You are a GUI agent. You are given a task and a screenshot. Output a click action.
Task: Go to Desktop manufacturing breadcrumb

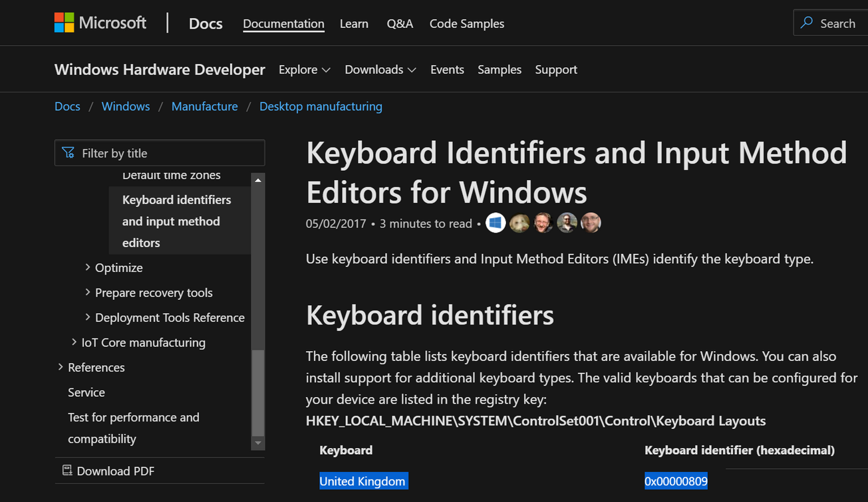(321, 106)
